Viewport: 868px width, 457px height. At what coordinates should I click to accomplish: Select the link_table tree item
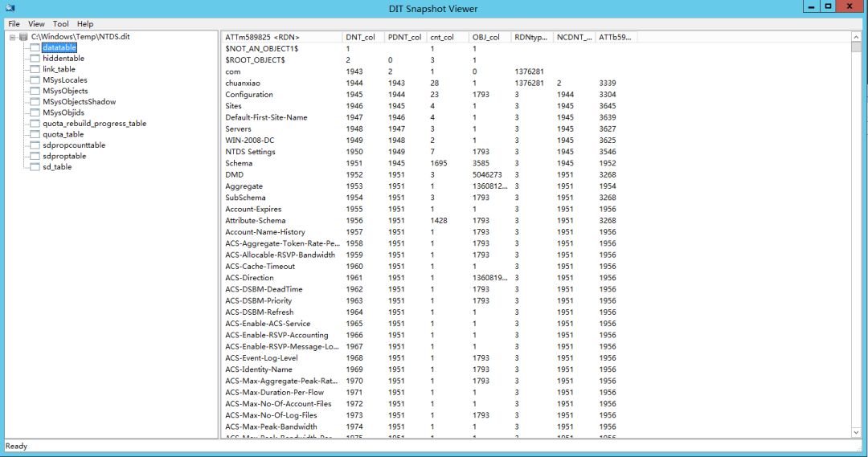[59, 69]
